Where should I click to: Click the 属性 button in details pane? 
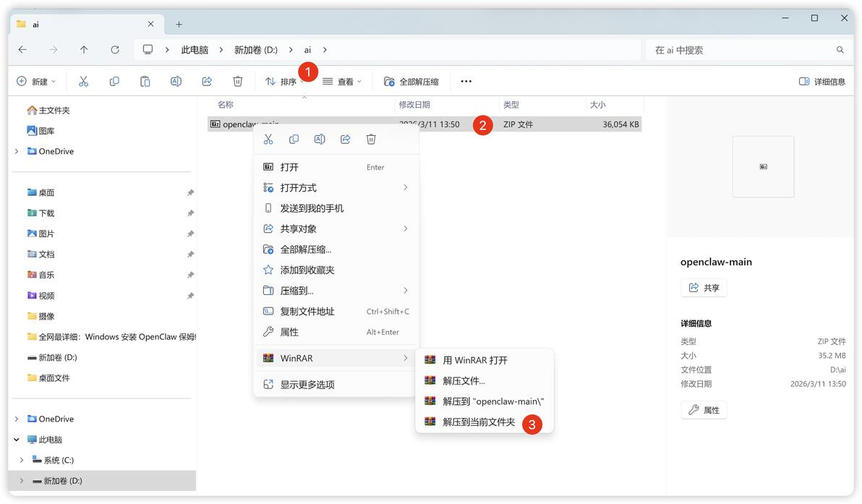pos(704,410)
